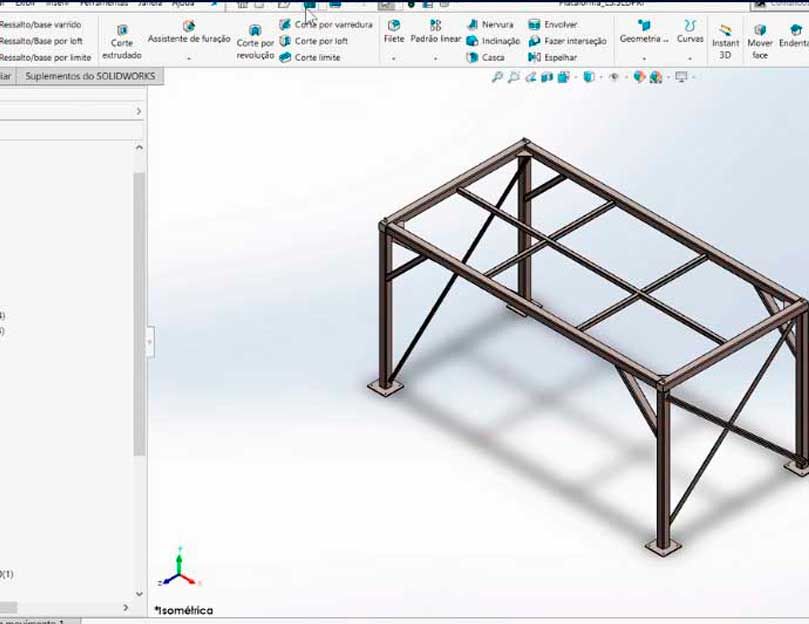809x624 pixels.
Task: Expand the Padrão linear dropdown arrow
Action: point(436,59)
